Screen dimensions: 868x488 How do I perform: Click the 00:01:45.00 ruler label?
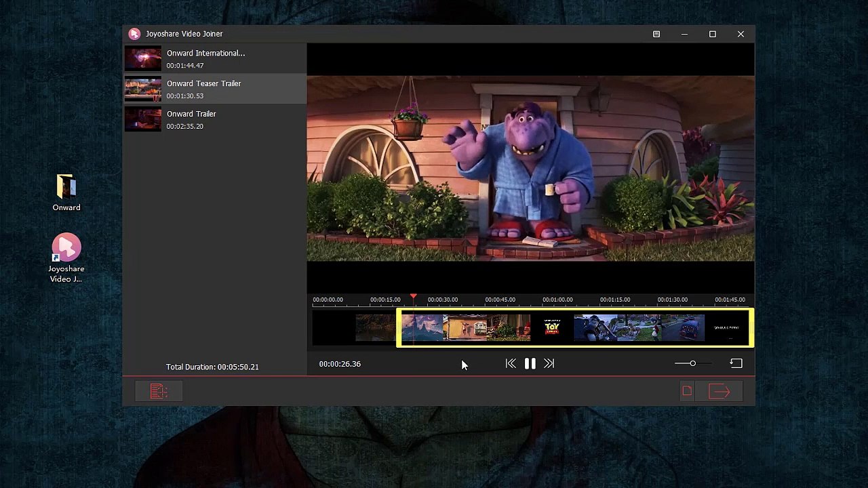click(730, 300)
